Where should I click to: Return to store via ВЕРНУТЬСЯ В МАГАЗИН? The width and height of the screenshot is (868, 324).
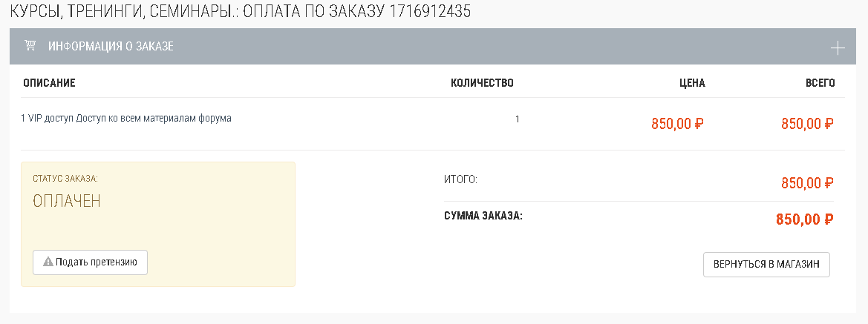coord(766,264)
